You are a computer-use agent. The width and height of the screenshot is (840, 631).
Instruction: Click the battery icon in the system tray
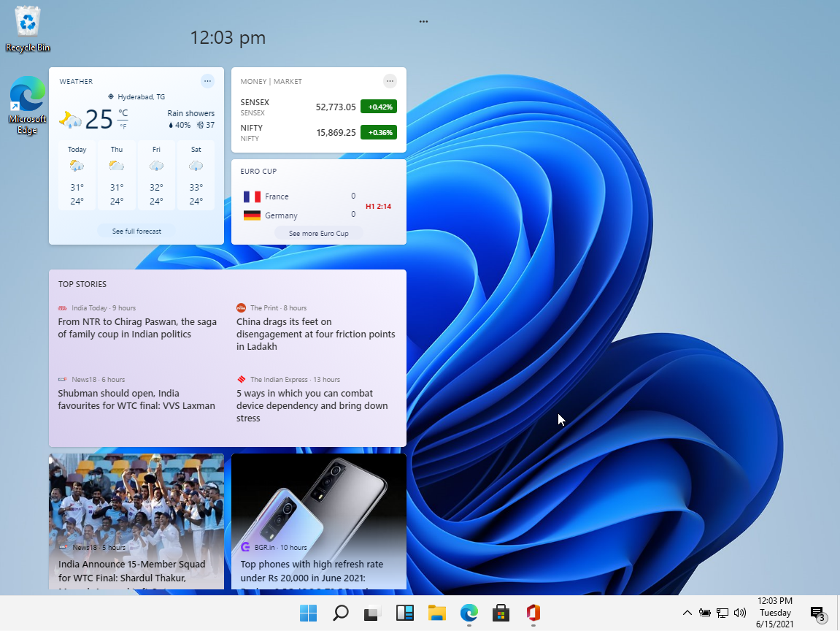point(705,613)
